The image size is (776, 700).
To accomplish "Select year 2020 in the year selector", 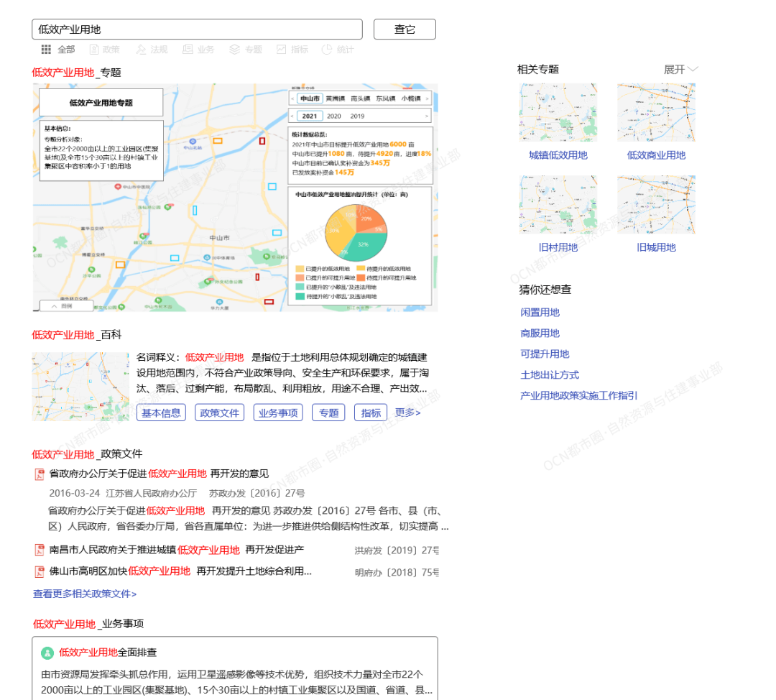I will tap(334, 116).
